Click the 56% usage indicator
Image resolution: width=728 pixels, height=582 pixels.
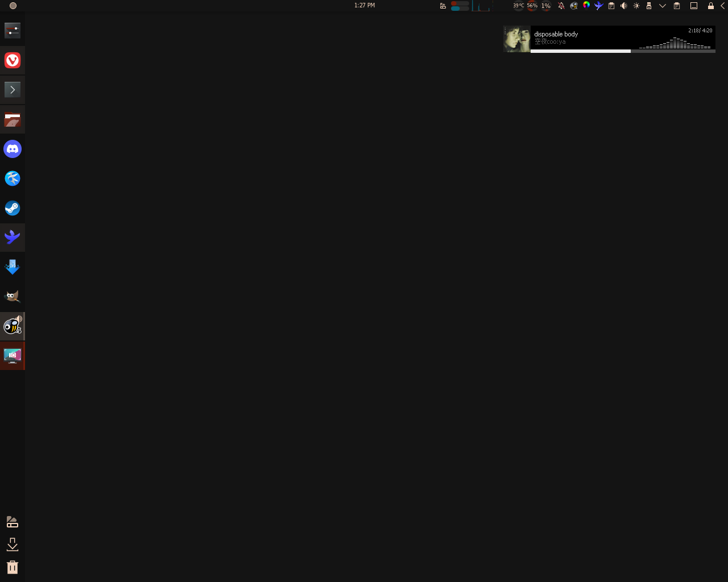point(532,6)
